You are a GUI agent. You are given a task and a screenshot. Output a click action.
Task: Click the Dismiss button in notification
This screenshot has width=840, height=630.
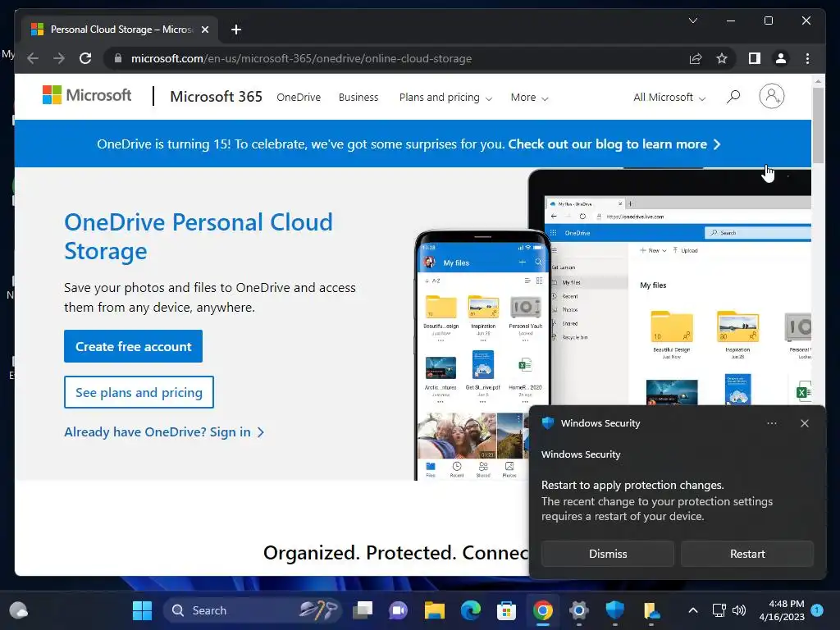coord(608,554)
